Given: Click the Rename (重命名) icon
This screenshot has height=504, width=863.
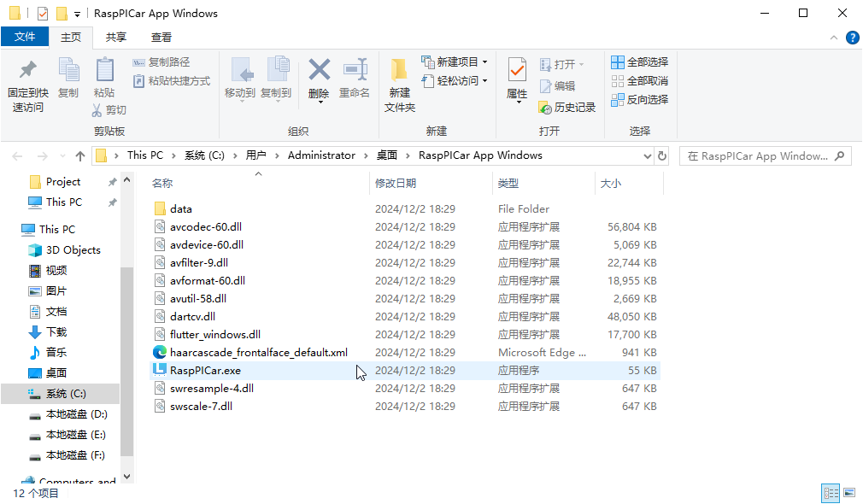Looking at the screenshot, I should 355,70.
